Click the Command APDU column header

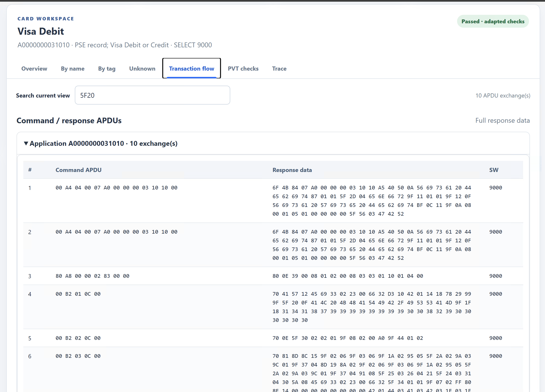tap(78, 170)
